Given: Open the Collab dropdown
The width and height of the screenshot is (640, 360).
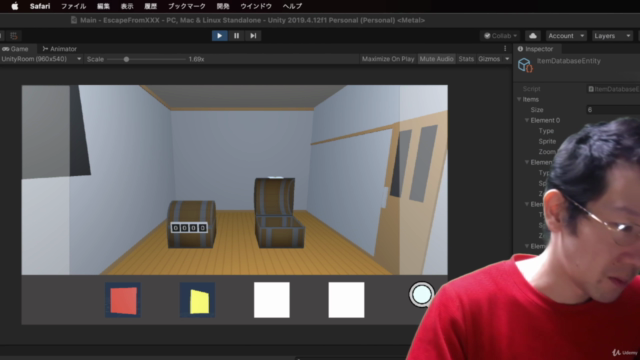Looking at the screenshot, I should [x=500, y=36].
